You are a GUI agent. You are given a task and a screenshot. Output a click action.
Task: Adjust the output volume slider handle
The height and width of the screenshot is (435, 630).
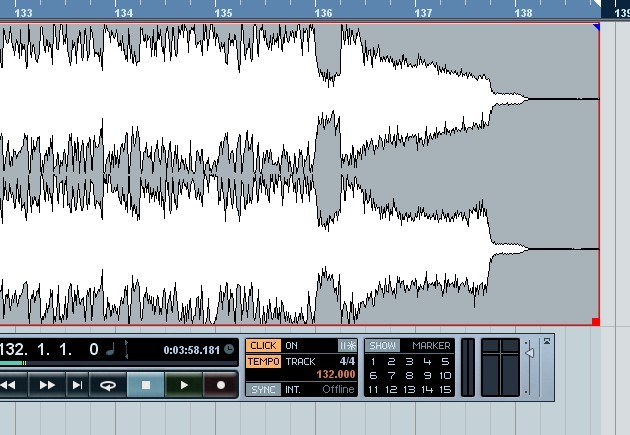coord(529,353)
